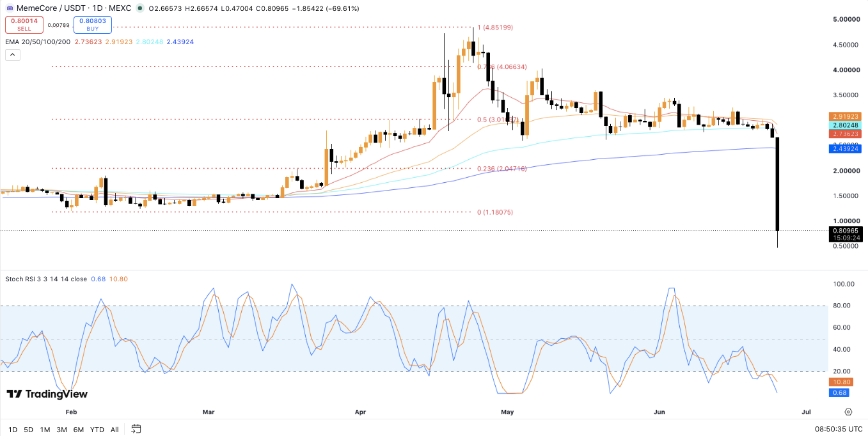Click the Fib level label 0.786 (4.06634)
The height and width of the screenshot is (436, 868).
pos(502,66)
